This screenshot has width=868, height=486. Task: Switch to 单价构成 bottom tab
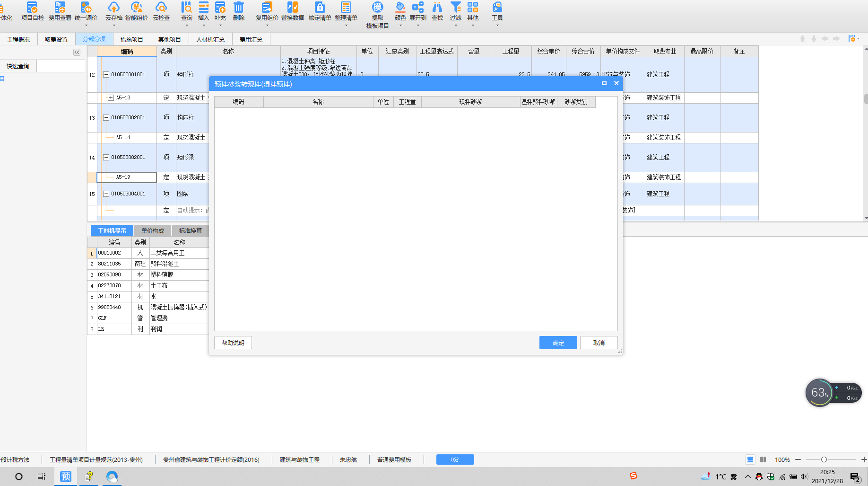coord(153,230)
